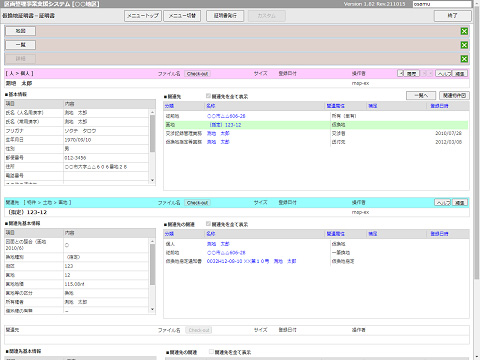
Task: Open the name link in the 2010/07/29 row
Action: [218, 133]
